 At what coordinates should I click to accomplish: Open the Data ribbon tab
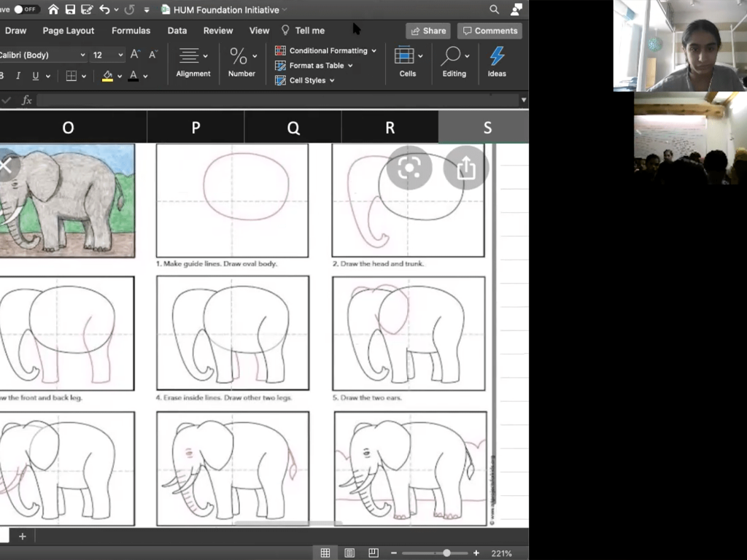(x=177, y=31)
